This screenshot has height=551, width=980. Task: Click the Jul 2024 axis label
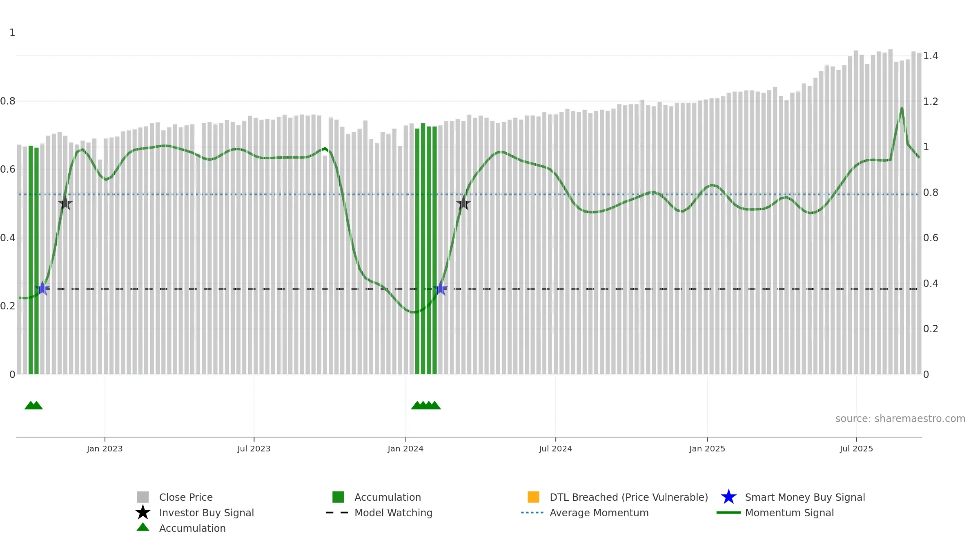pyautogui.click(x=555, y=449)
